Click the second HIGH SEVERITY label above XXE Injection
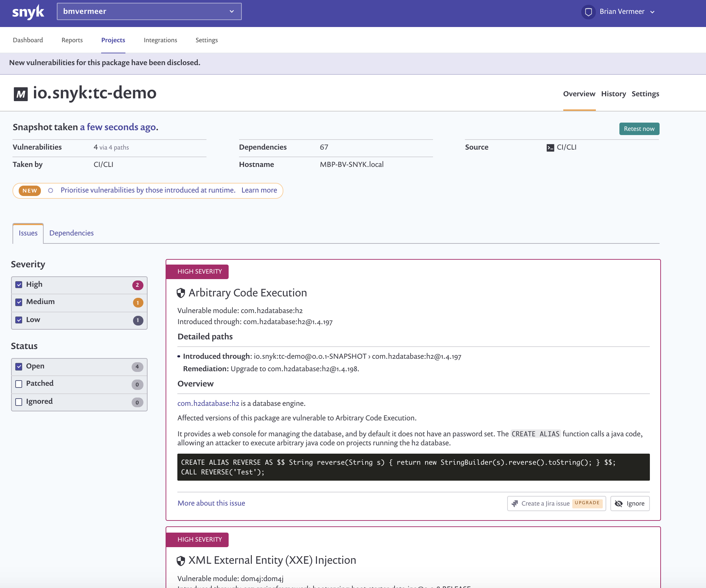The height and width of the screenshot is (588, 706). pyautogui.click(x=197, y=540)
